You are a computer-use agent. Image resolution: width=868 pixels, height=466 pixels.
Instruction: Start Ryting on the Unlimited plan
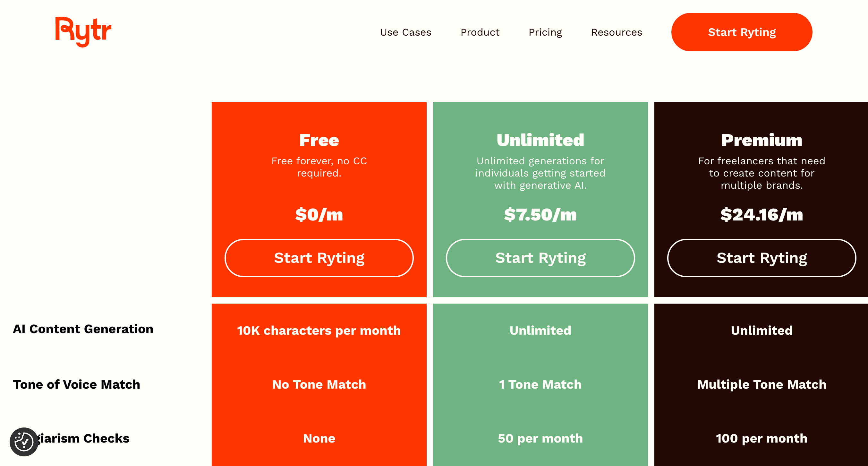tap(540, 258)
